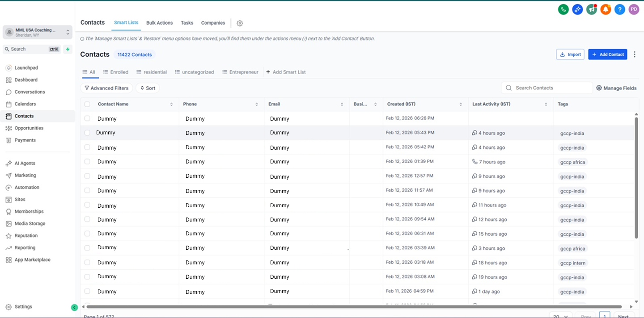Screen dimensions: 644x318
Task: Switch to Bulk Actions tab
Action: 159,23
